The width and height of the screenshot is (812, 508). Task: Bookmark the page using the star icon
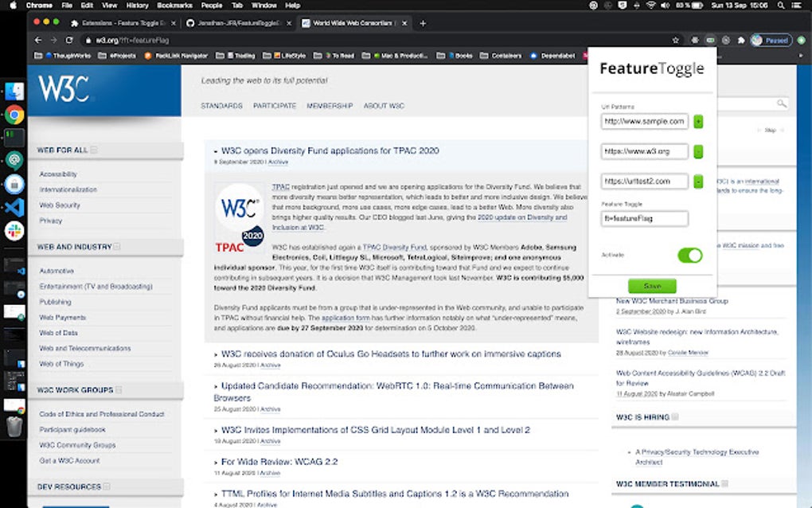(x=675, y=39)
